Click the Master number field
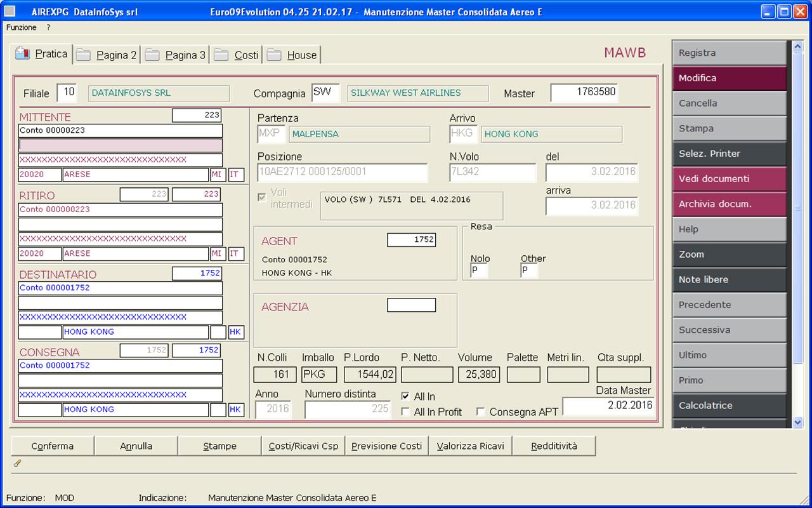 click(584, 93)
